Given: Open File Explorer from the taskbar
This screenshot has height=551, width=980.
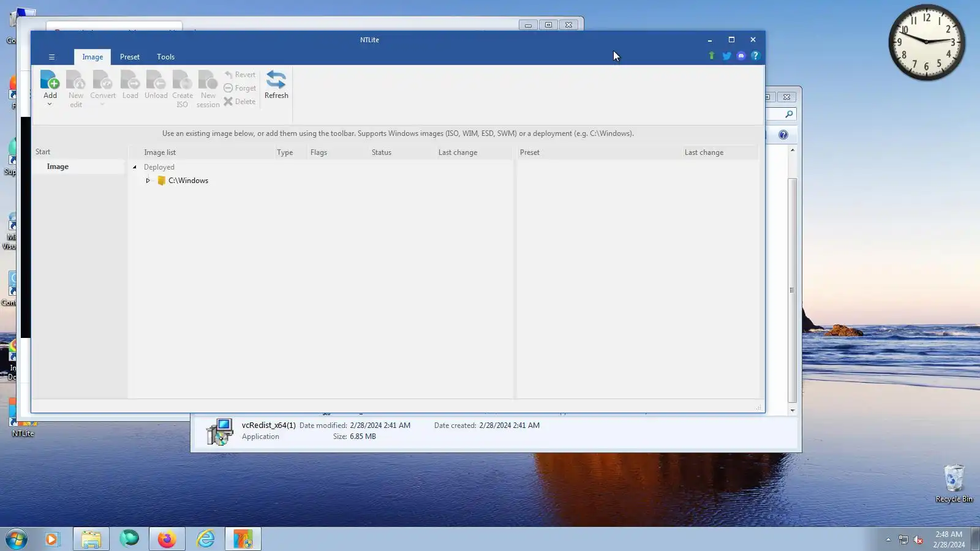Looking at the screenshot, I should 91,539.
